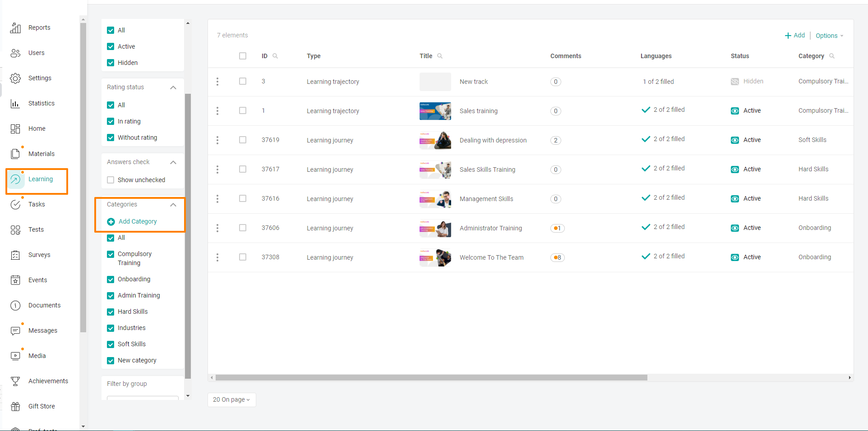Toggle the In rating checkbox
Viewport: 868px width, 431px height.
coord(111,121)
